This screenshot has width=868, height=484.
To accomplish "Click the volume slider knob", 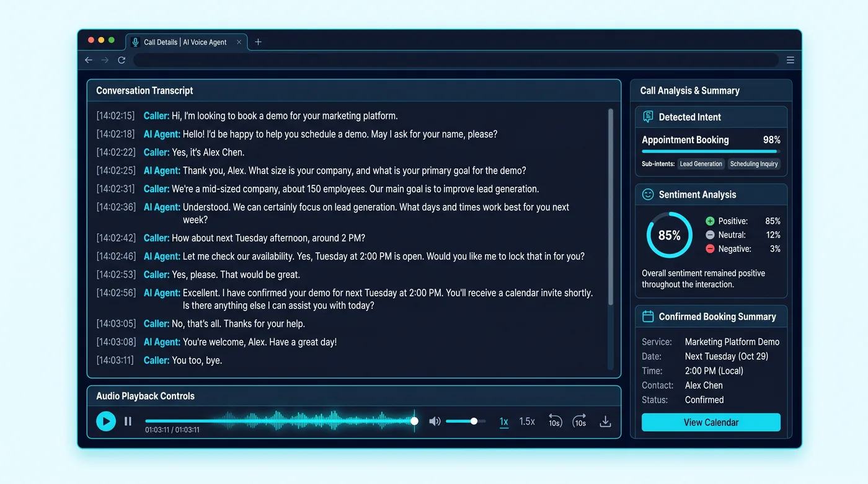I will [x=474, y=421].
